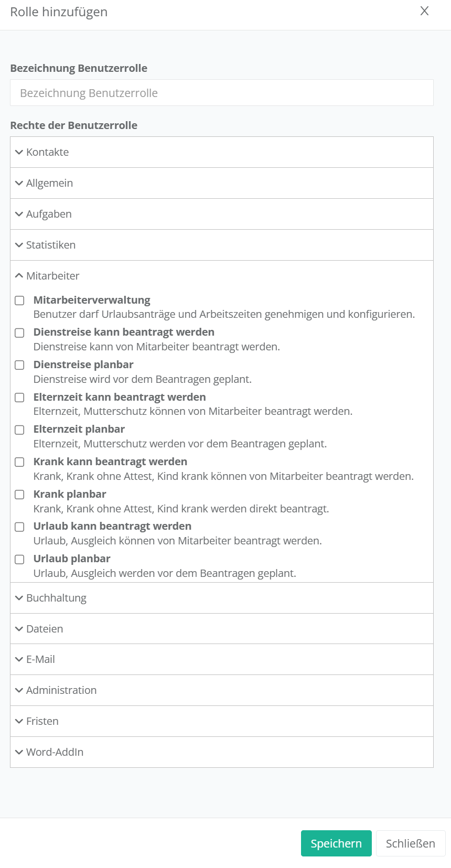Check the Elternzeit planbar option
451x868 pixels.
coord(19,430)
